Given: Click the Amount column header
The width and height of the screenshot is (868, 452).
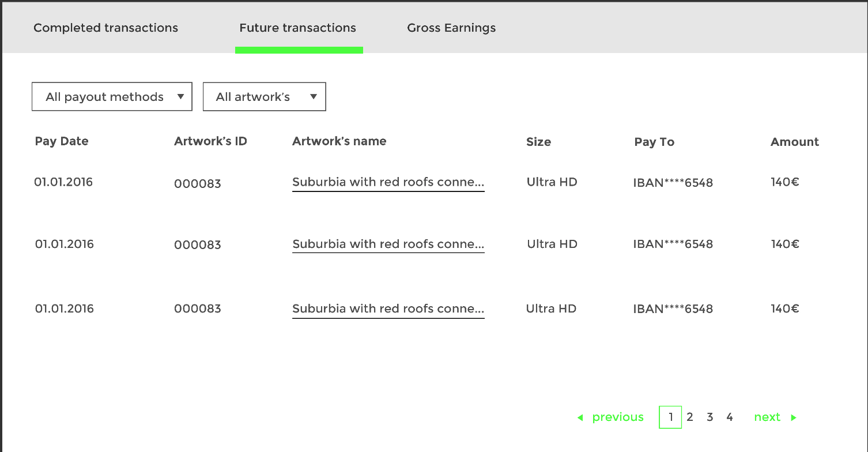Looking at the screenshot, I should 794,142.
